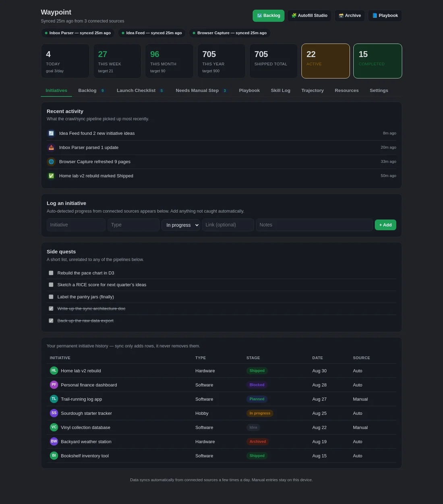
Task: Focus the Notes input field
Action: pyautogui.click(x=314, y=225)
